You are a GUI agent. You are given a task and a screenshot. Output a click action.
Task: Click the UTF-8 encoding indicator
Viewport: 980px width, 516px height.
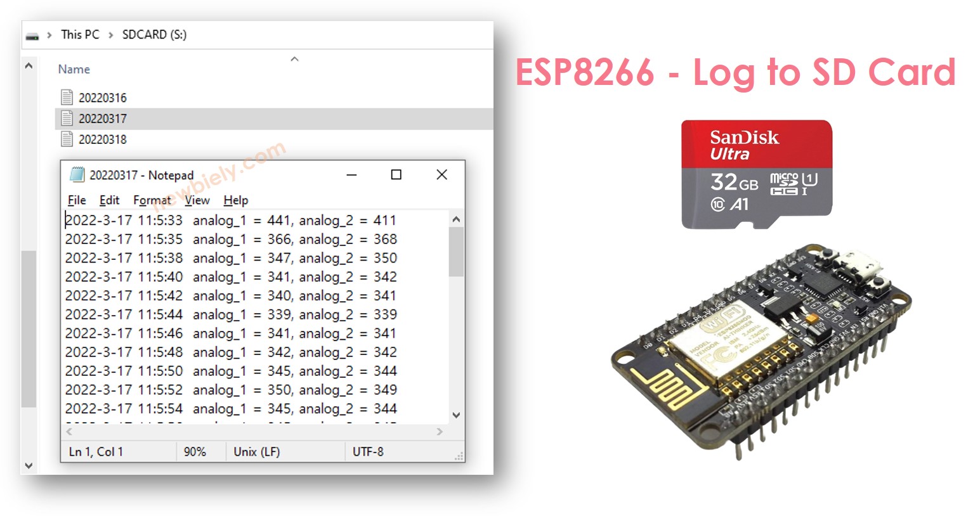pos(368,451)
